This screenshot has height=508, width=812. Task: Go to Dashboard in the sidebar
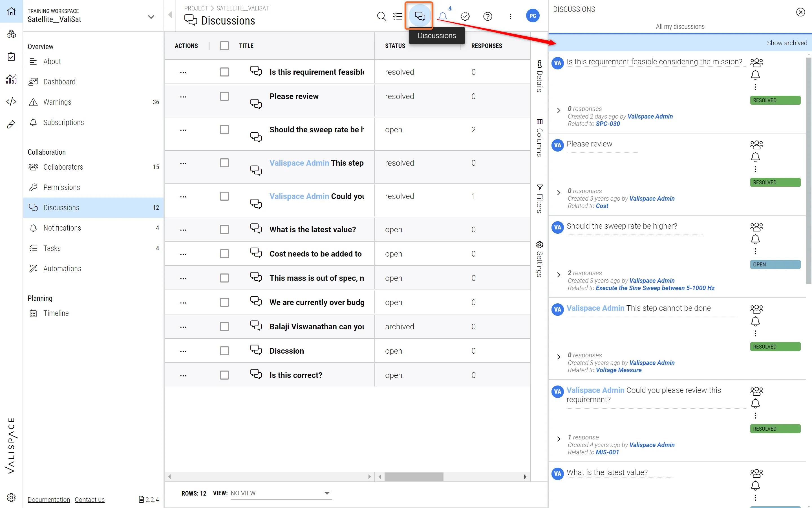click(93, 82)
